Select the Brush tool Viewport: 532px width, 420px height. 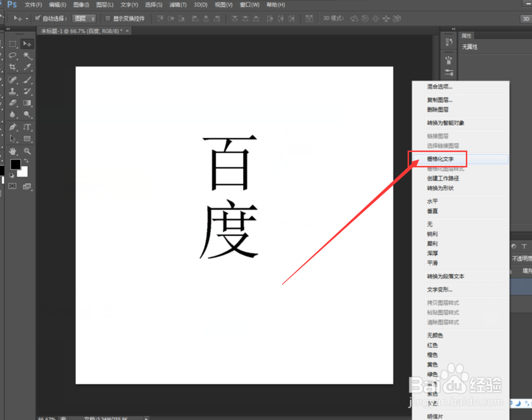point(27,80)
